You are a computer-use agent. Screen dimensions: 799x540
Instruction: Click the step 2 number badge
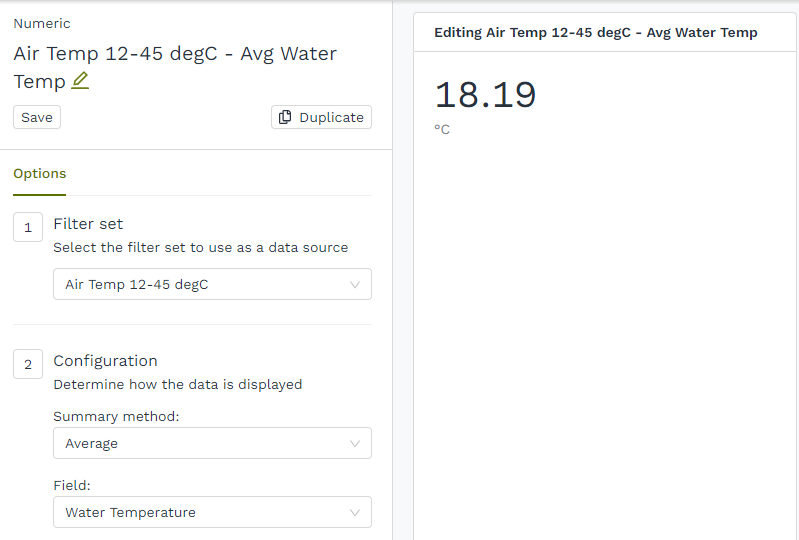click(27, 365)
